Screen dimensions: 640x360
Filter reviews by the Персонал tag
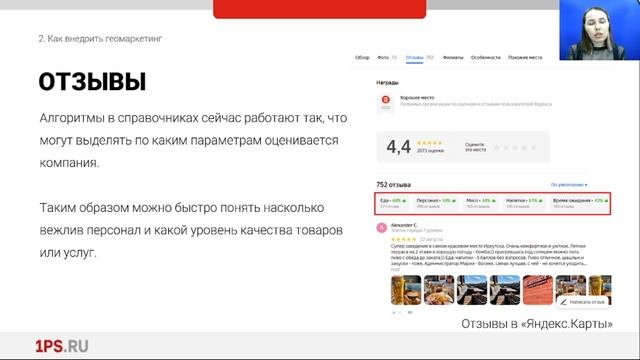436,203
